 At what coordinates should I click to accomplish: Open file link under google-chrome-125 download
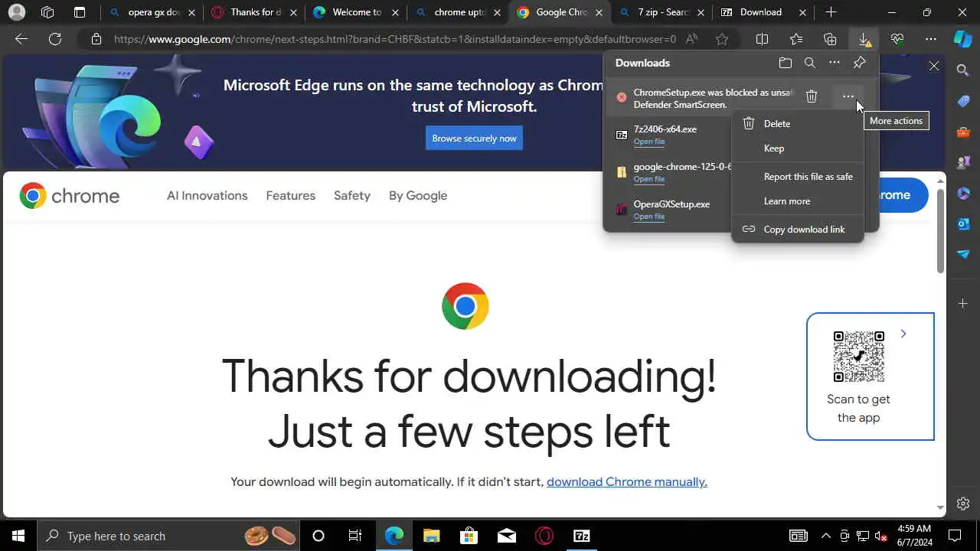click(x=648, y=179)
